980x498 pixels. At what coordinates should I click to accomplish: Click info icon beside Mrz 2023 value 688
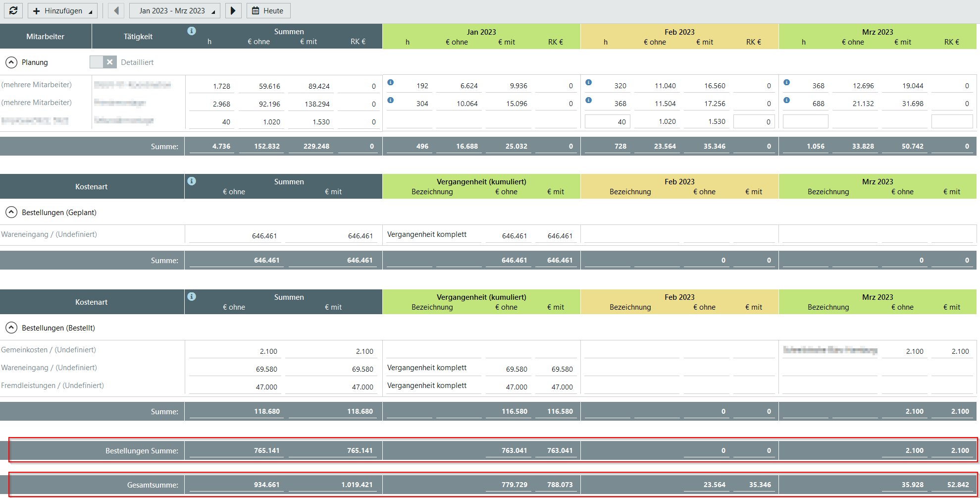tap(787, 100)
